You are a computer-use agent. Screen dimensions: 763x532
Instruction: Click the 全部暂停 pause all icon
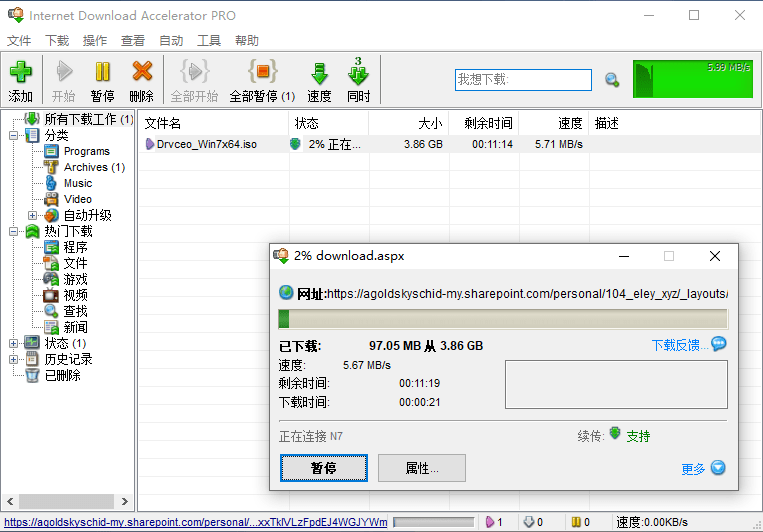coord(262,73)
